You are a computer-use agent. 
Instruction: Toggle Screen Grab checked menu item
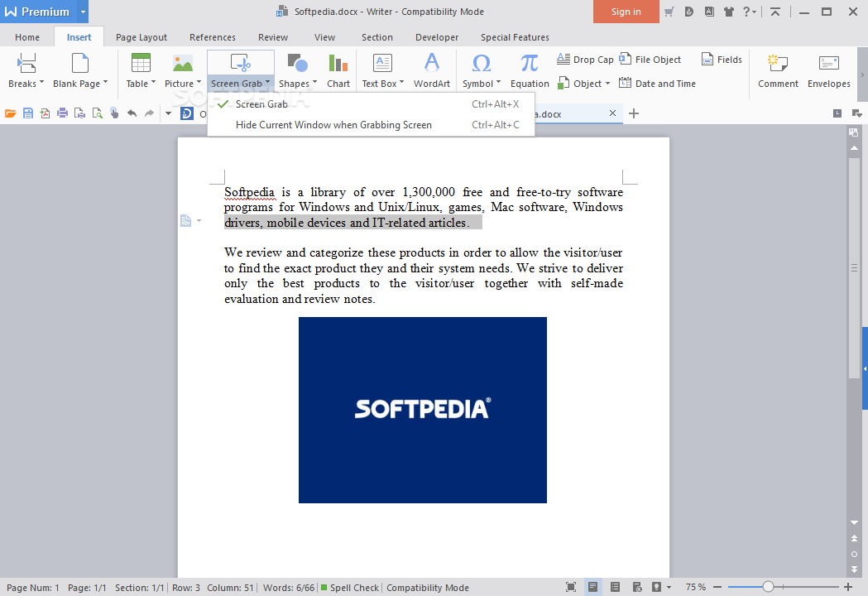click(x=371, y=104)
